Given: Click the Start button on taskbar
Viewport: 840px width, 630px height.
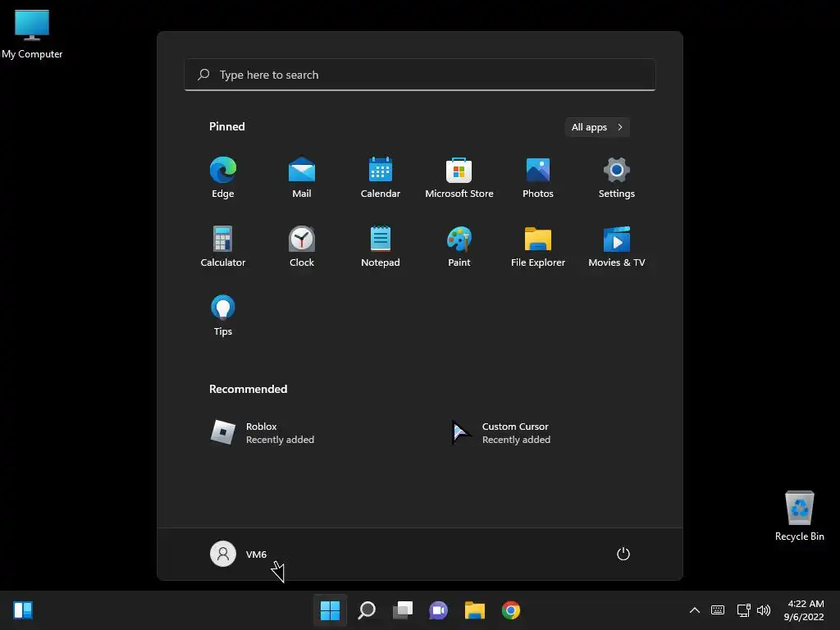Looking at the screenshot, I should 330,610.
